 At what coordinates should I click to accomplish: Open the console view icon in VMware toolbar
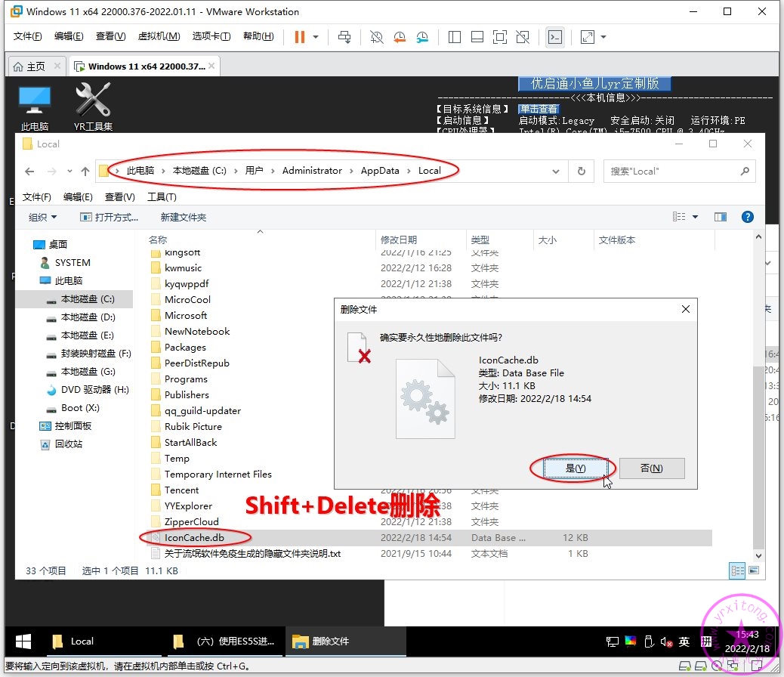tap(555, 37)
